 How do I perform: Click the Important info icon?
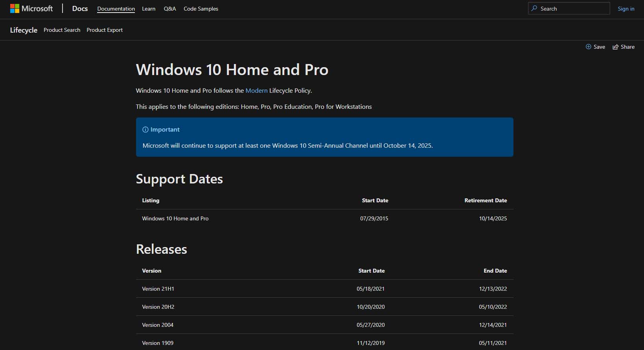pos(145,130)
